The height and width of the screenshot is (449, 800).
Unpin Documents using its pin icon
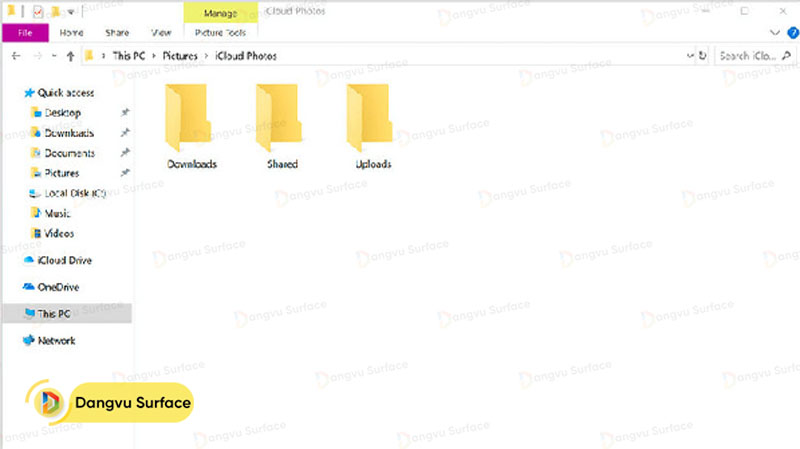[x=125, y=153]
